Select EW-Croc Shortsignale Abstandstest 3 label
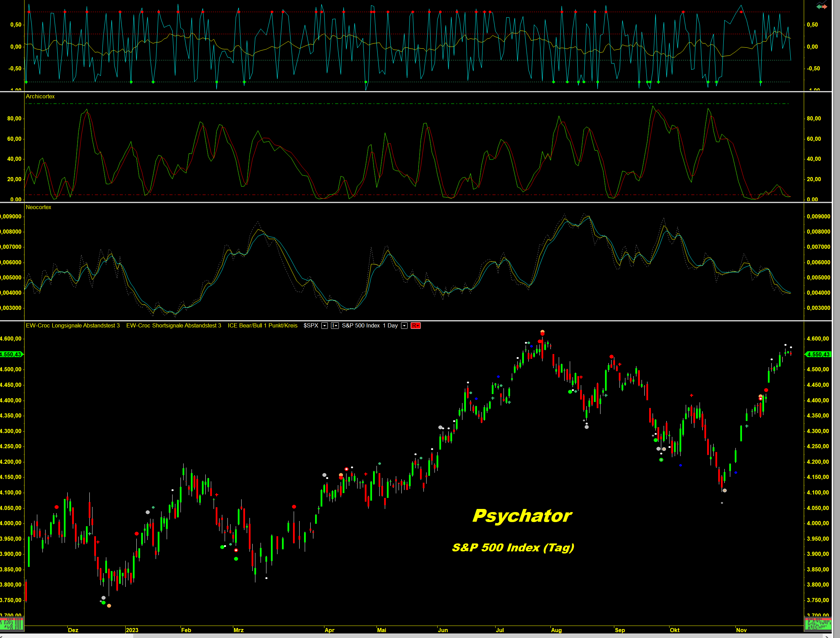The image size is (840, 638). pyautogui.click(x=174, y=325)
